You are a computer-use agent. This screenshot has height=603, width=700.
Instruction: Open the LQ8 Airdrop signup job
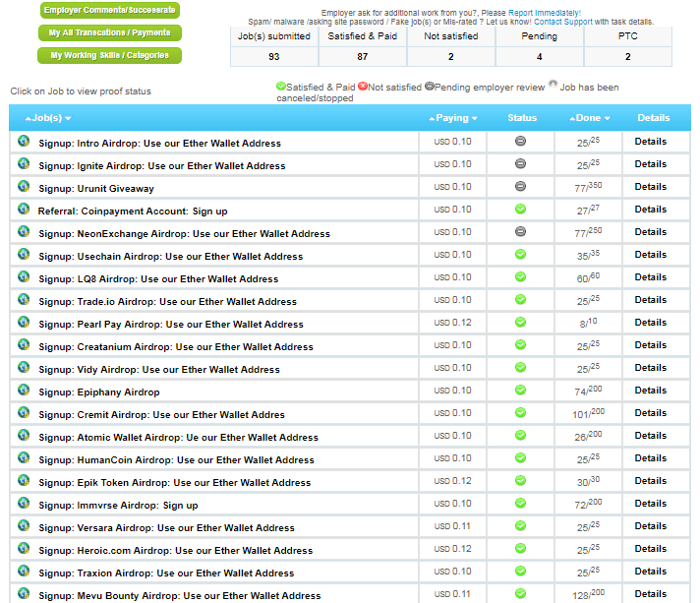point(158,278)
